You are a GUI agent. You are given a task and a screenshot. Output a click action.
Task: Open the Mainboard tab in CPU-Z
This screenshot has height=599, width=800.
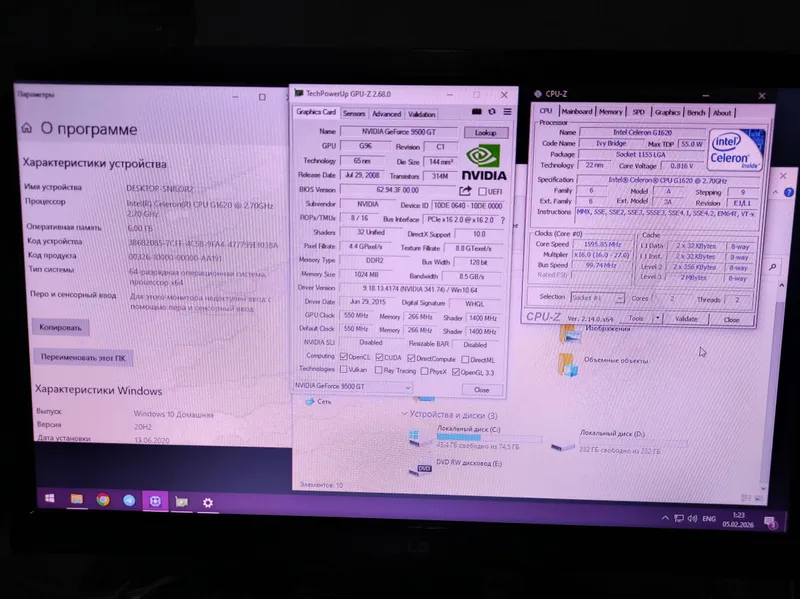[x=577, y=112]
